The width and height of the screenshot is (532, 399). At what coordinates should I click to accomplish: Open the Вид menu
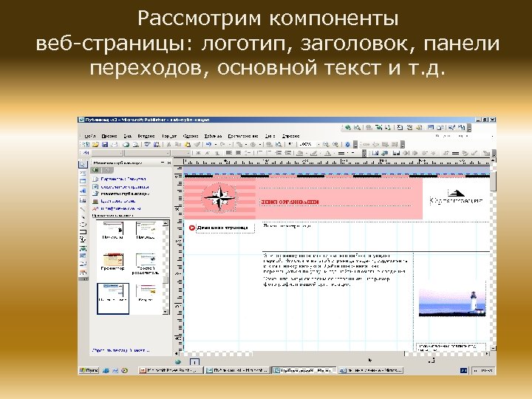[x=127, y=136]
